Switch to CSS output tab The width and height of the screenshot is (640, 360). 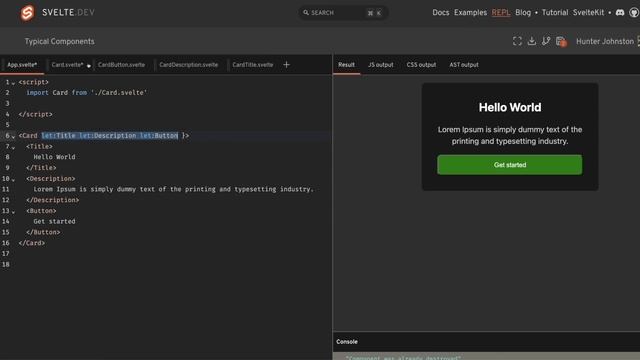[421, 64]
